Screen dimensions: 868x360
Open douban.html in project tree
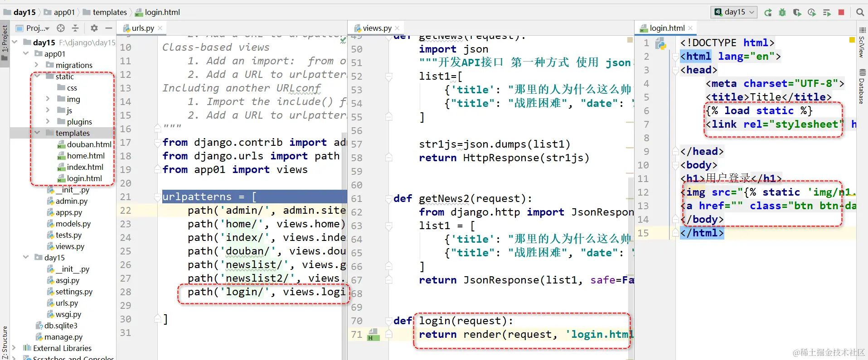click(85, 144)
